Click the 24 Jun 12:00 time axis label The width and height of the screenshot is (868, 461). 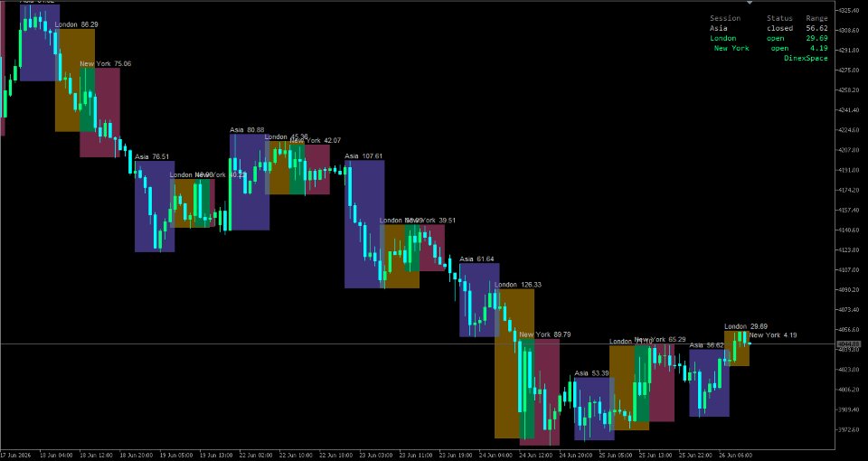(536, 456)
